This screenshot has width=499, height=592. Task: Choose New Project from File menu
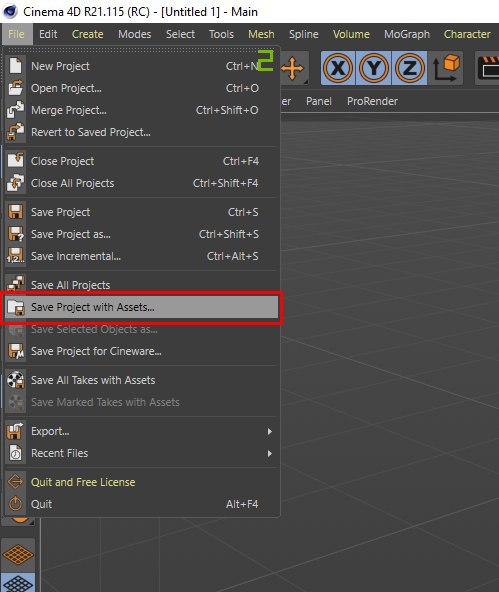point(142,66)
